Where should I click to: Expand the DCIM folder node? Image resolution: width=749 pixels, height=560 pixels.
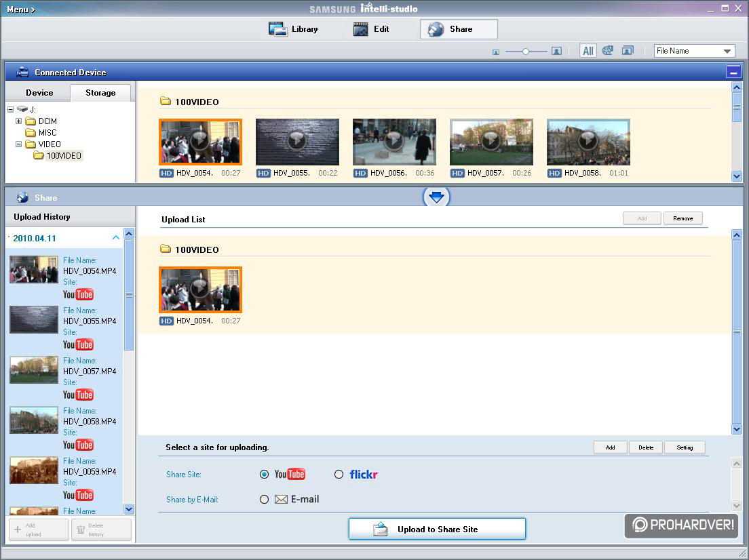point(18,121)
